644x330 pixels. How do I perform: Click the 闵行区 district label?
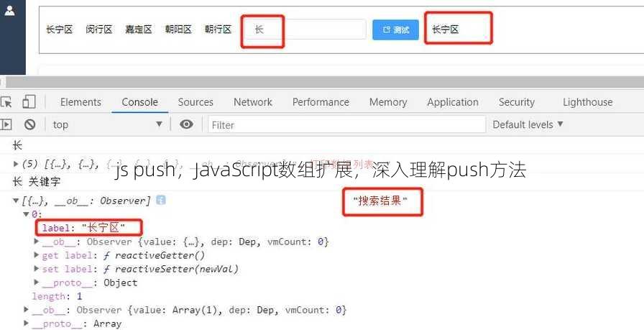99,29
